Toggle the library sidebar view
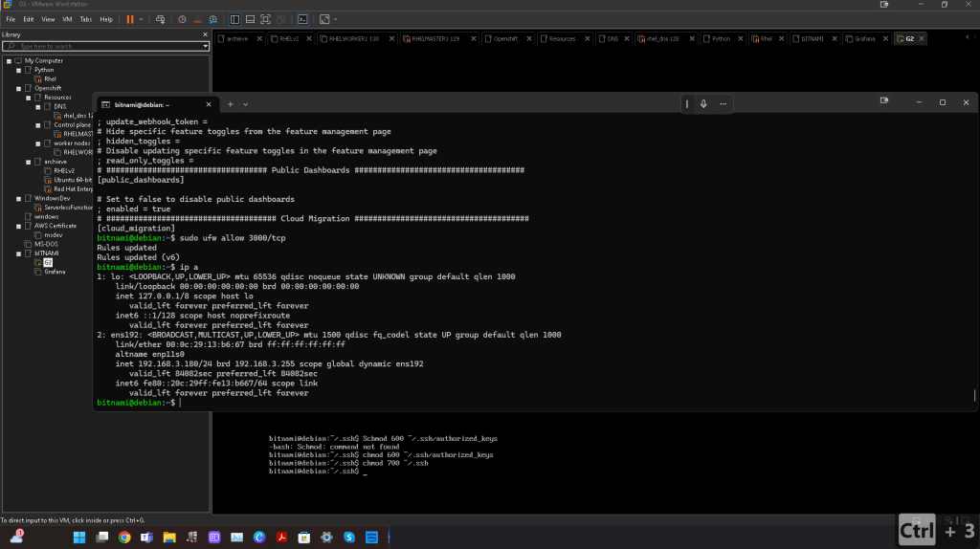 (x=235, y=19)
